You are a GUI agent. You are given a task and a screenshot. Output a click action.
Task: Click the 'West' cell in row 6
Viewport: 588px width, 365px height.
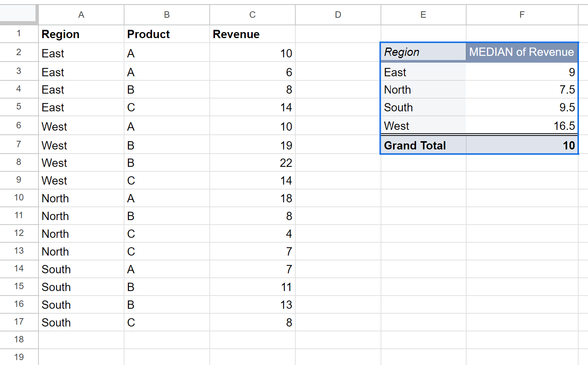(81, 126)
